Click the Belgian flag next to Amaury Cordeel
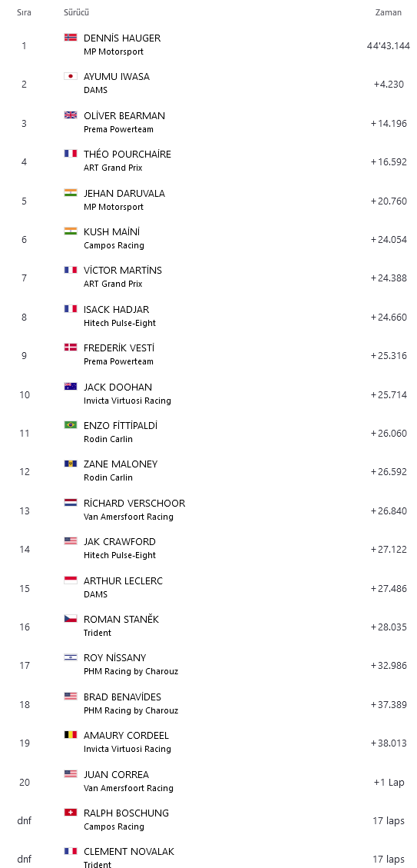The width and height of the screenshot is (417, 868). [70, 735]
